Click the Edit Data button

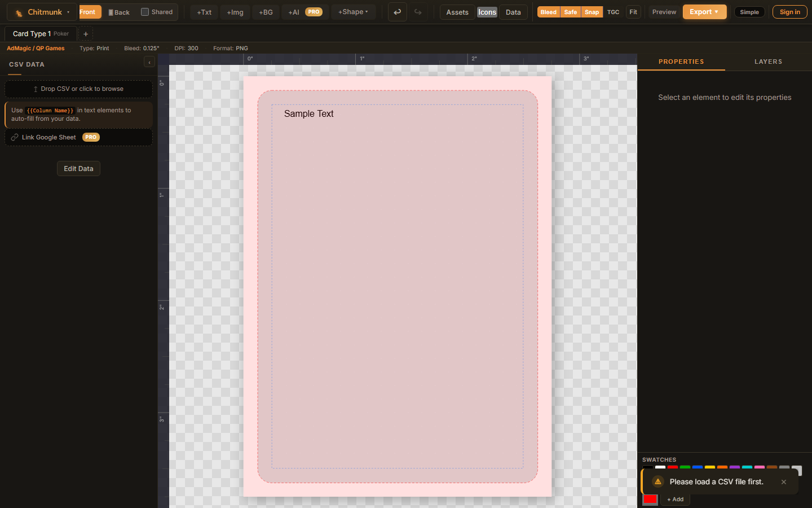78,169
